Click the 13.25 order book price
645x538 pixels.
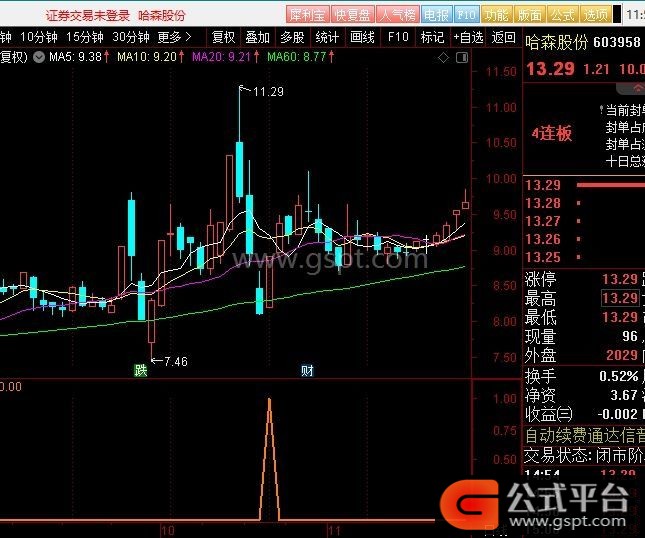click(x=543, y=257)
